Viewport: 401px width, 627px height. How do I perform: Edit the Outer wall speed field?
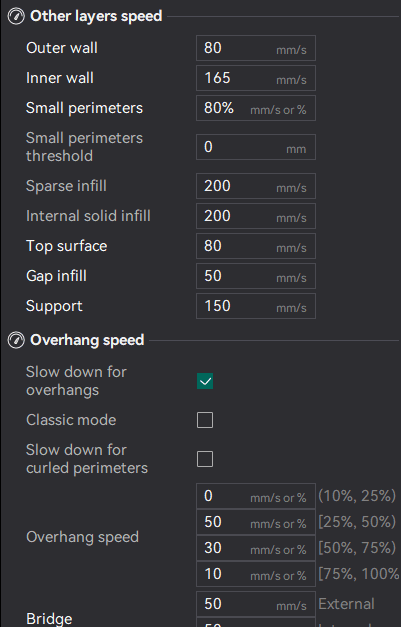click(256, 48)
